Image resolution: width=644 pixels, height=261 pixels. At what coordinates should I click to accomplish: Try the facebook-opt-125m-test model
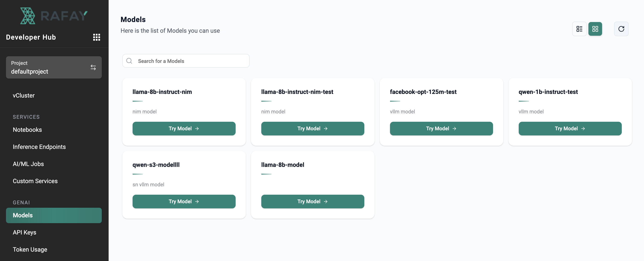tap(441, 129)
